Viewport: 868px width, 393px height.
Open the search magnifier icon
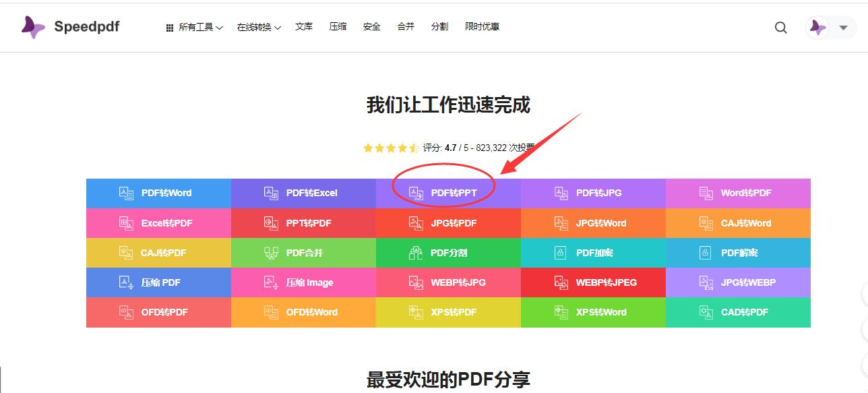tap(781, 28)
